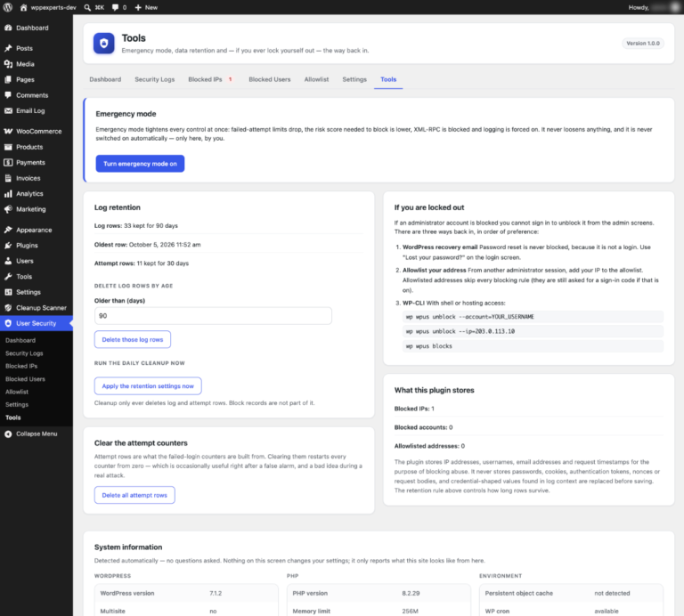The image size is (684, 616).
Task: Click the User Security shield icon in sidebar
Action: (8, 323)
